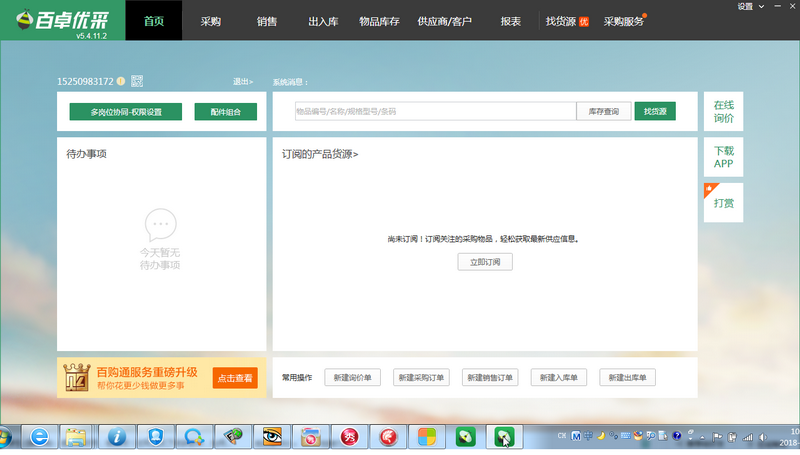Open the eye icon app in taskbar
Viewport: 800px width, 455px height.
pos(272,437)
